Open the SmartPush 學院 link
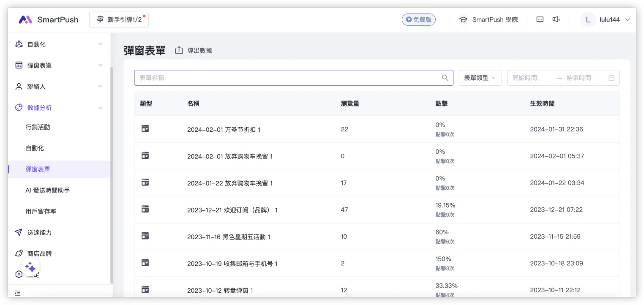This screenshot has width=644, height=305. pyautogui.click(x=488, y=19)
